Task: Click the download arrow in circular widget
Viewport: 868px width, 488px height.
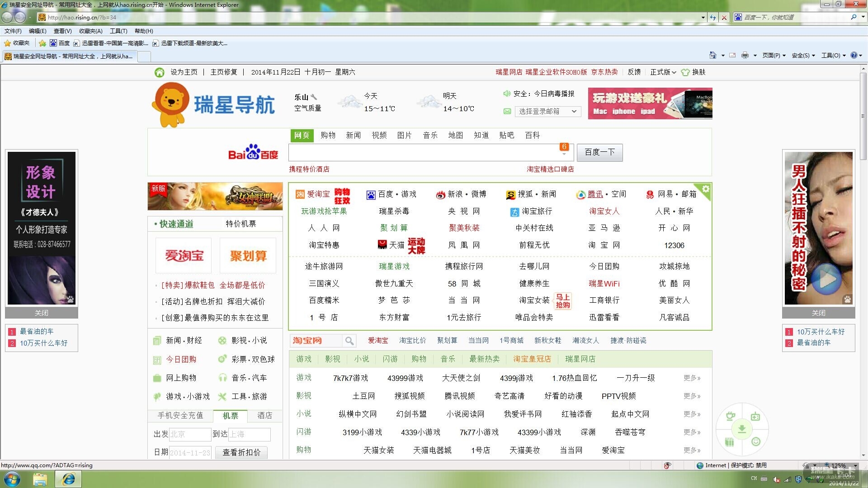Action: (x=742, y=428)
